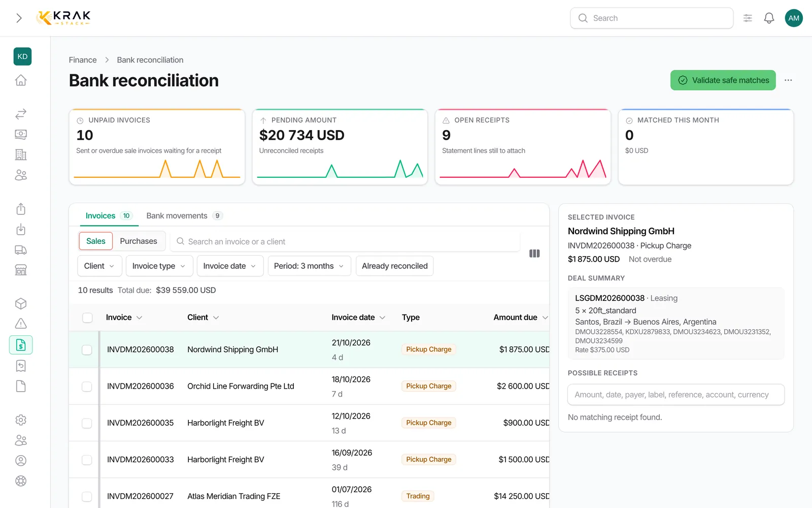This screenshot has width=812, height=508.
Task: Select the Invoices tab
Action: click(x=109, y=216)
